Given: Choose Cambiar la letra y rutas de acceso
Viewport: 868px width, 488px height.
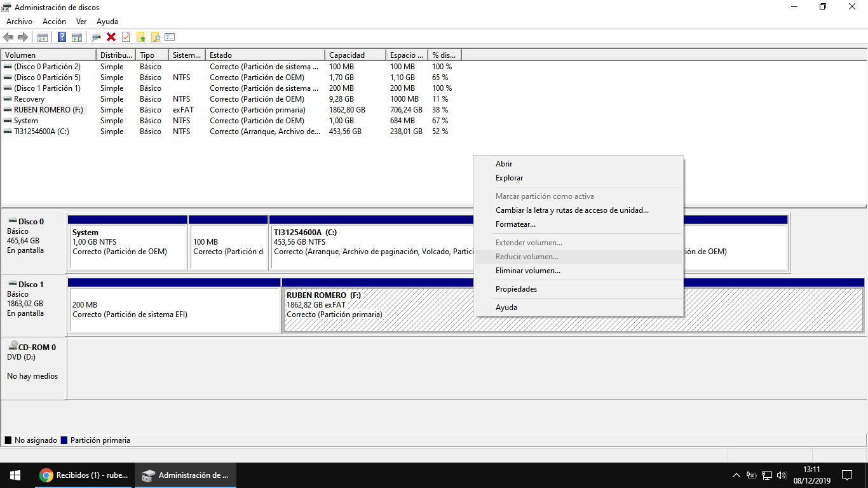Looking at the screenshot, I should pos(579,210).
